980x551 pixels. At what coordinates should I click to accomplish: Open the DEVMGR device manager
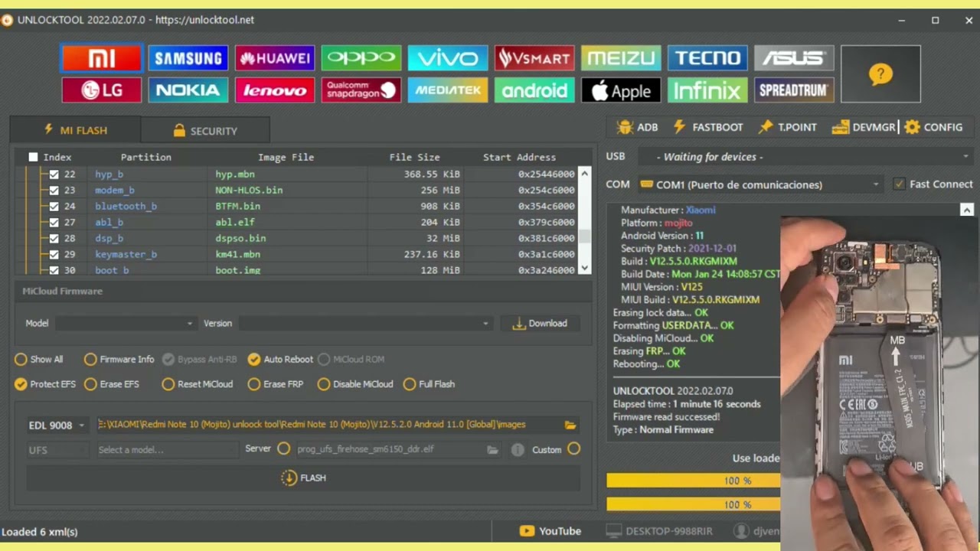point(864,127)
